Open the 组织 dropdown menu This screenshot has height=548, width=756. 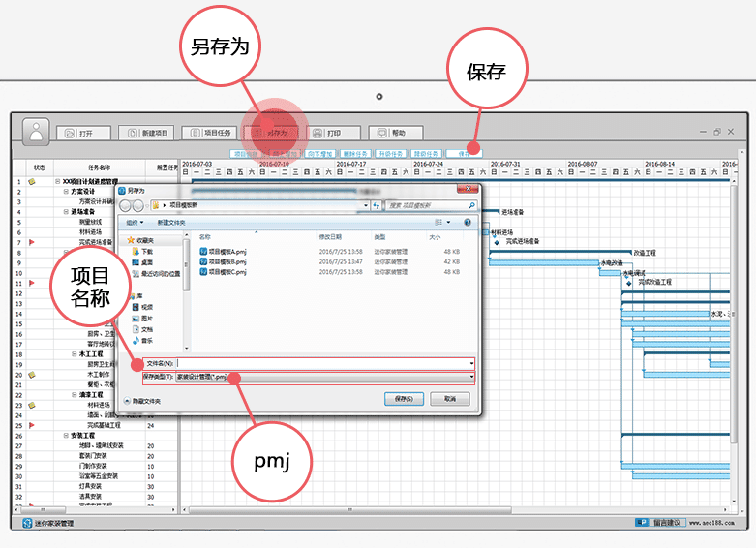[x=136, y=222]
